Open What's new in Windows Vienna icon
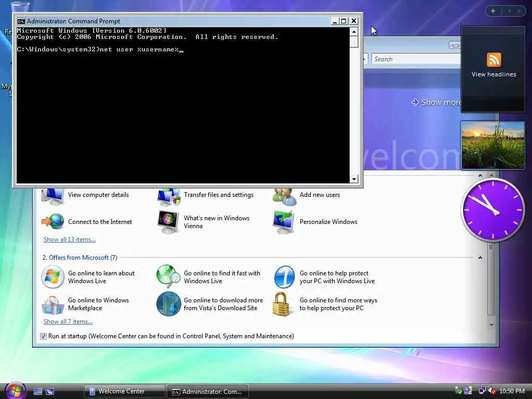532x399 pixels. pyautogui.click(x=168, y=222)
